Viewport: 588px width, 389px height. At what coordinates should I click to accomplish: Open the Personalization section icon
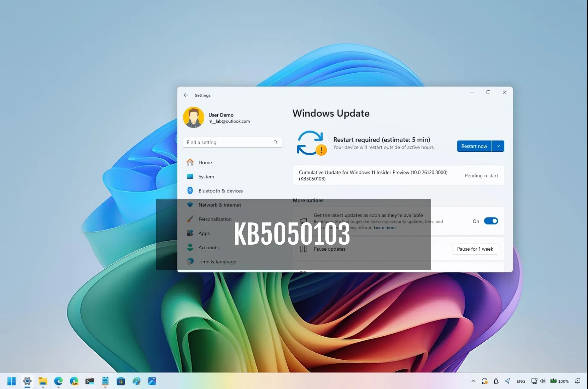pyautogui.click(x=190, y=219)
